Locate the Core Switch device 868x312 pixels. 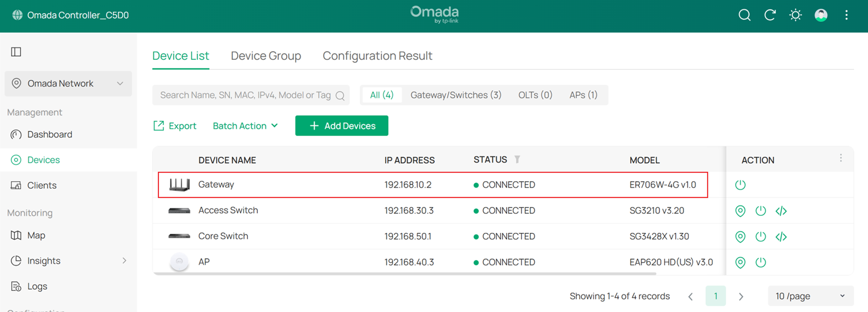740,237
